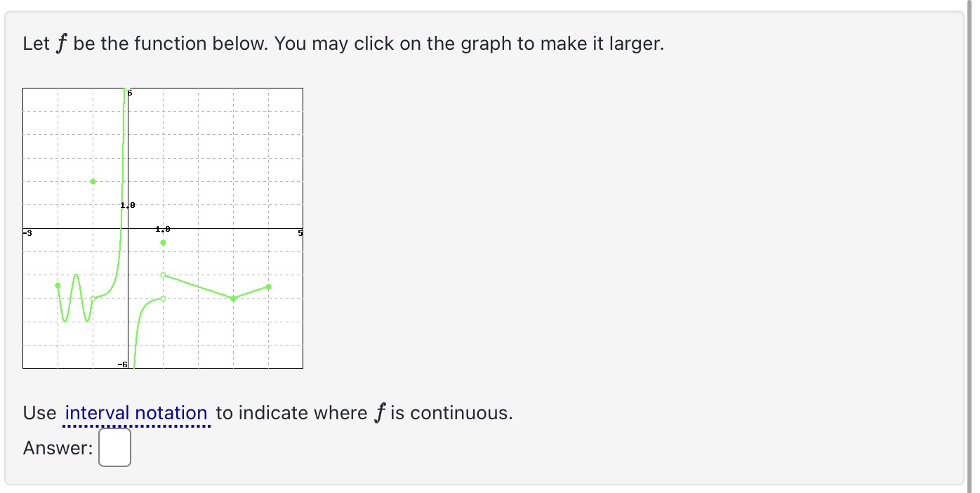Click the "-6" label below the y-axis
The width and height of the screenshot is (980, 493).
122,364
